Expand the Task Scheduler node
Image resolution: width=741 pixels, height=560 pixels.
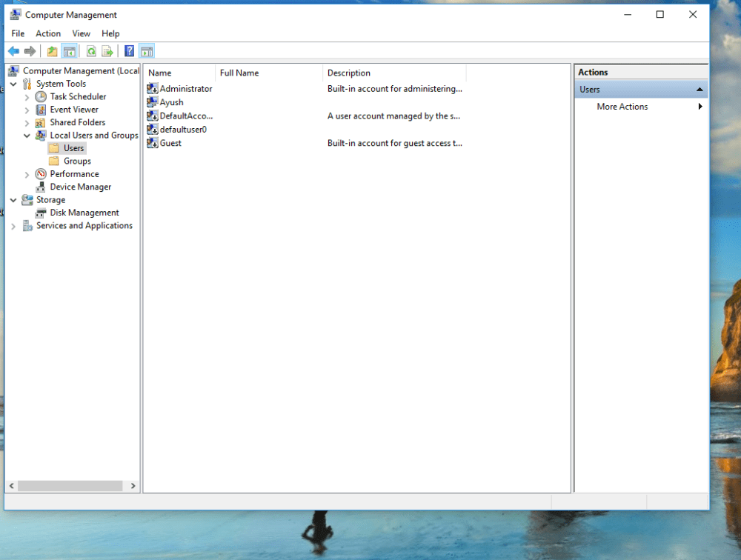(x=27, y=97)
